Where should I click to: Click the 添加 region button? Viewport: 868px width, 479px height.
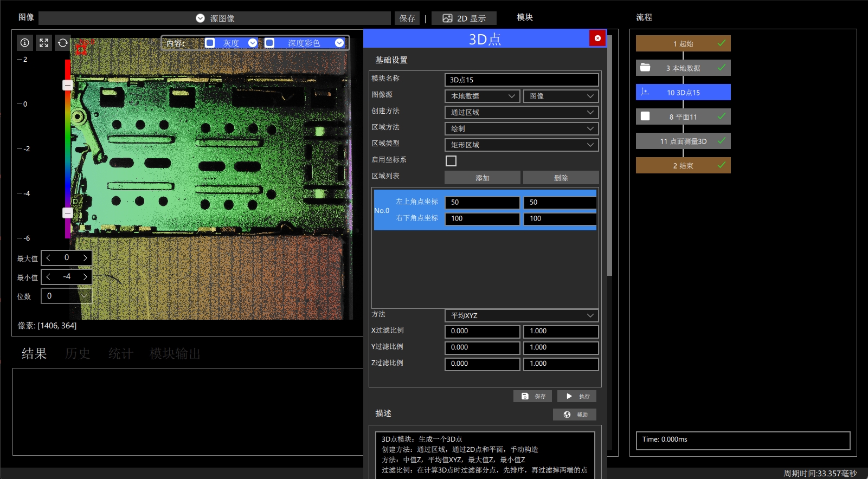[483, 178]
